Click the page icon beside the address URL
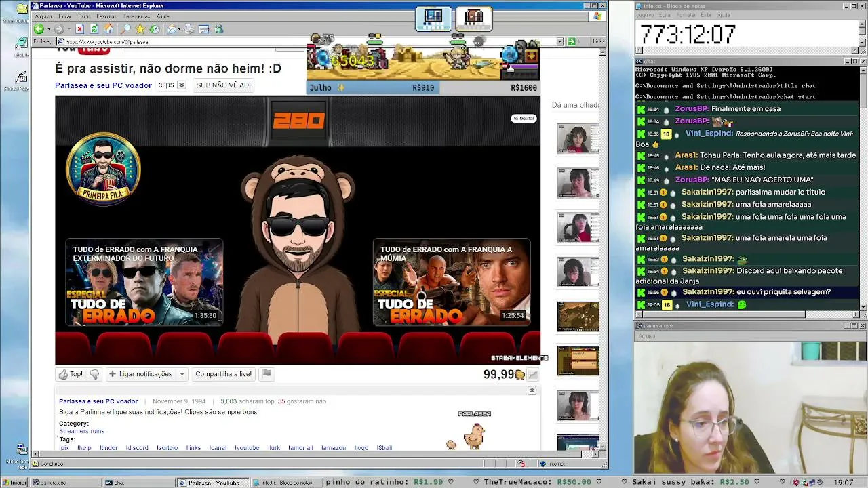This screenshot has height=488, width=868. coord(61,41)
